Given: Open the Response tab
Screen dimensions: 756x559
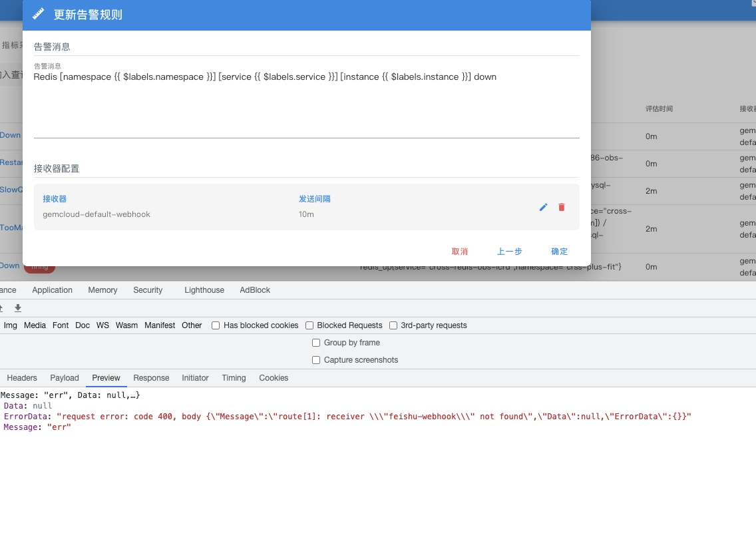Looking at the screenshot, I should coord(151,377).
